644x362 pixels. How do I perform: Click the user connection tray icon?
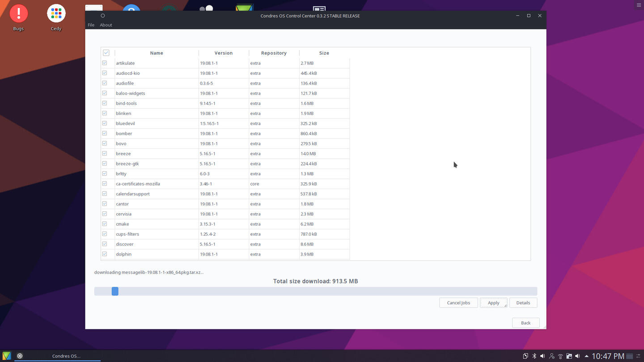click(551, 356)
